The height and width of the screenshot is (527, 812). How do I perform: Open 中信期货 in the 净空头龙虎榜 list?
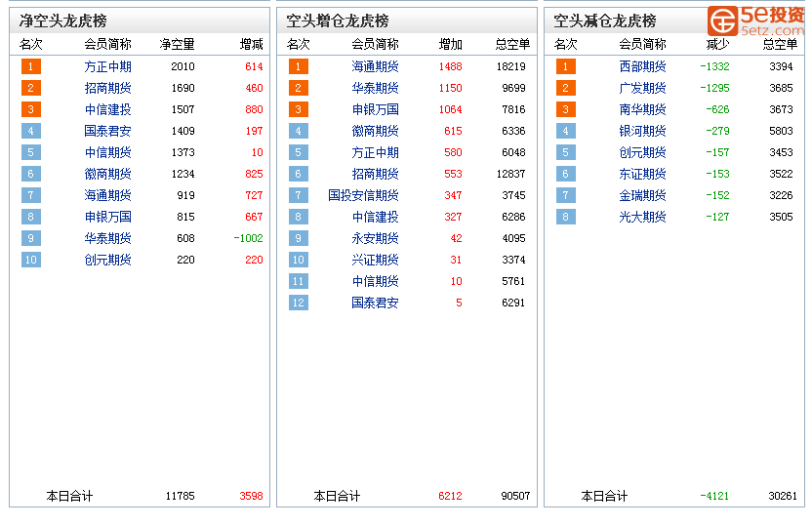(x=107, y=152)
